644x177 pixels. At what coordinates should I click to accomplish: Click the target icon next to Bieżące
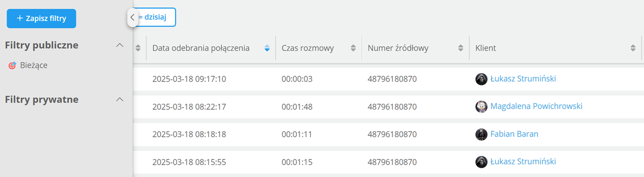(x=12, y=65)
